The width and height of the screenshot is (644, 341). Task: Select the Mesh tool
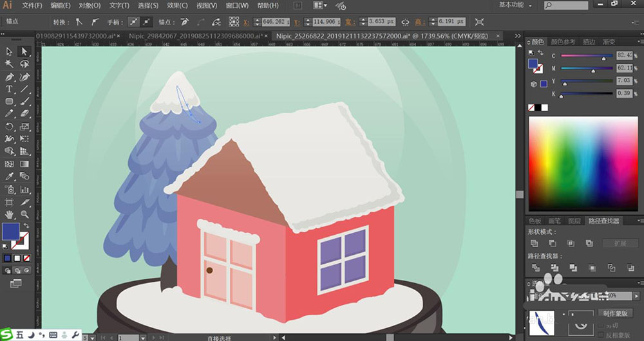tap(9, 164)
